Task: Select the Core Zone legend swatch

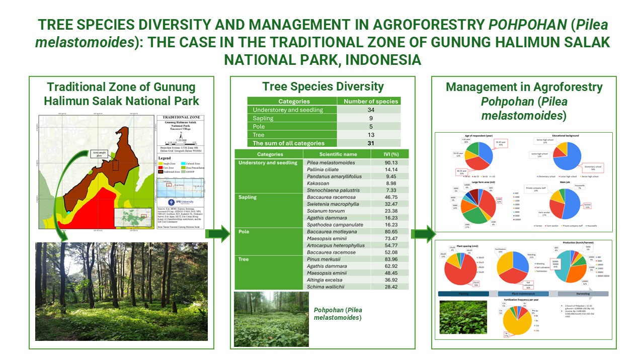Action: pos(160,168)
